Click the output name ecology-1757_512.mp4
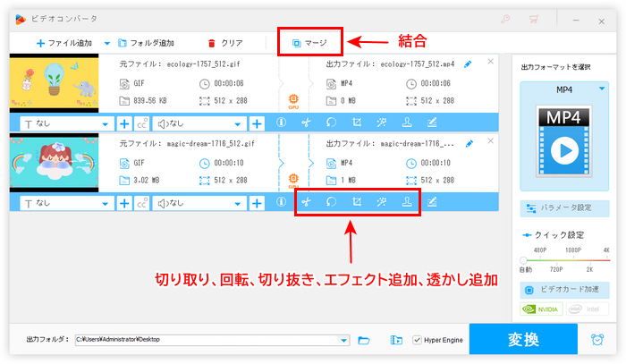 tap(418, 64)
